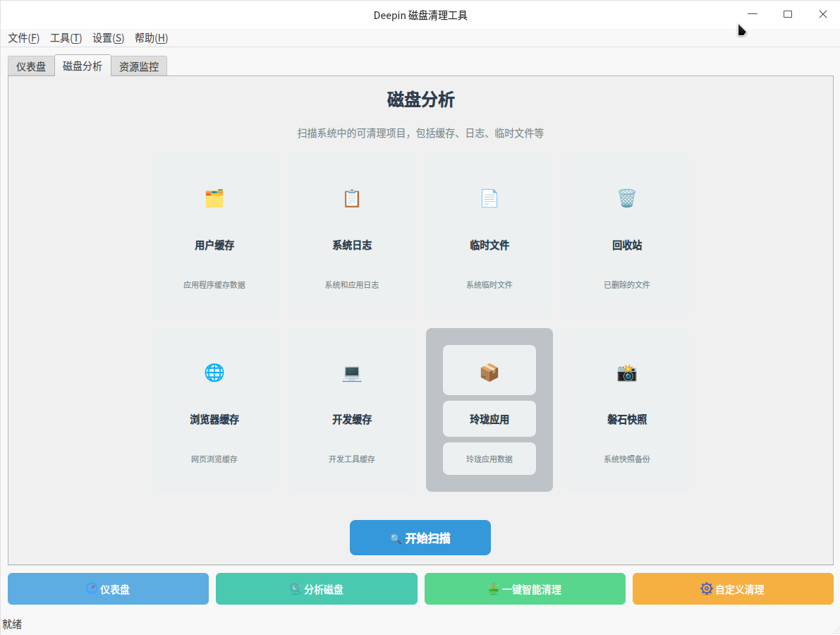The image size is (840, 635).
Task: Switch to the 仪表盘 tab
Action: 31,66
